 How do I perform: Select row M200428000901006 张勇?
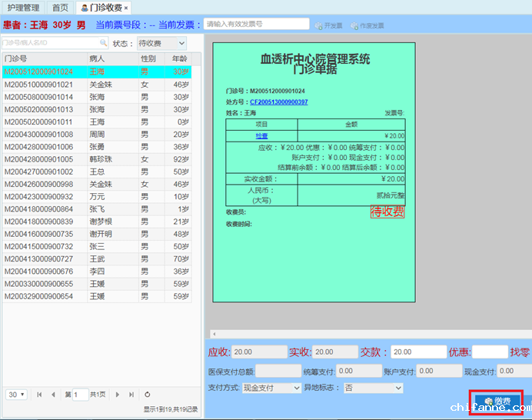coord(97,147)
